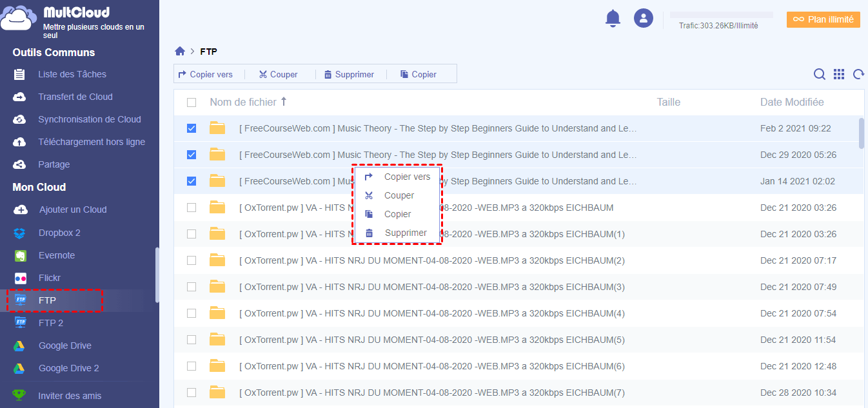Click the Flickr icon
Image resolution: width=868 pixels, height=408 pixels.
[x=21, y=278]
